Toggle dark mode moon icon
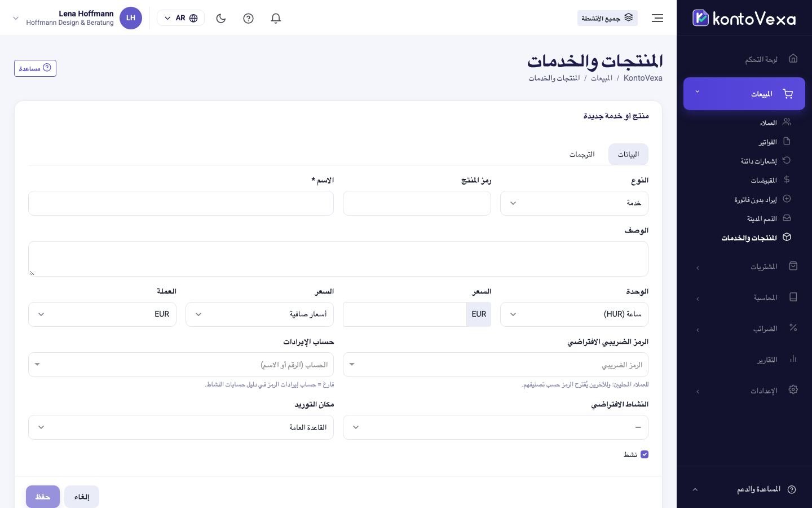 (221, 18)
